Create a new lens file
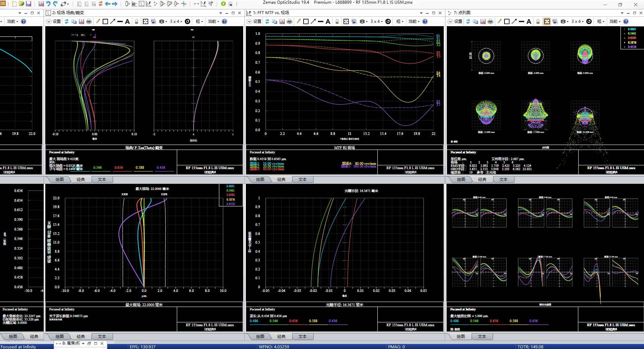This screenshot has width=644, height=349. [x=14, y=4]
